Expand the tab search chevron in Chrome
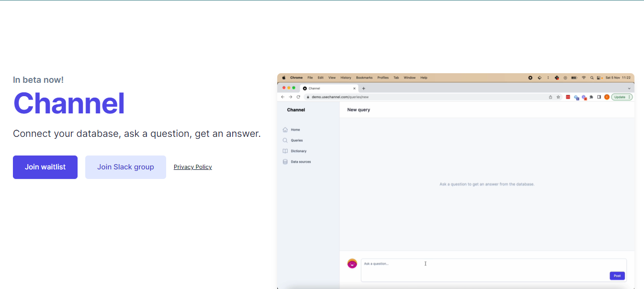Image resolution: width=644 pixels, height=289 pixels. 629,89
